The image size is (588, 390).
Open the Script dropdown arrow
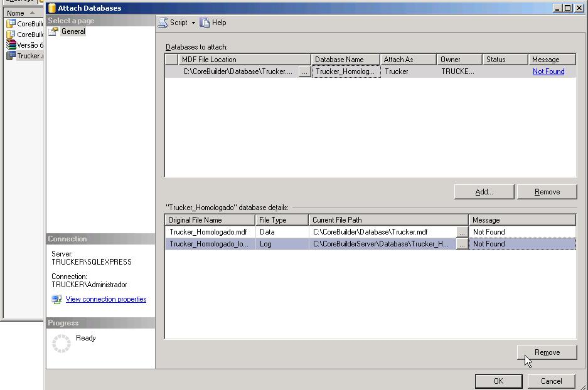(193, 23)
